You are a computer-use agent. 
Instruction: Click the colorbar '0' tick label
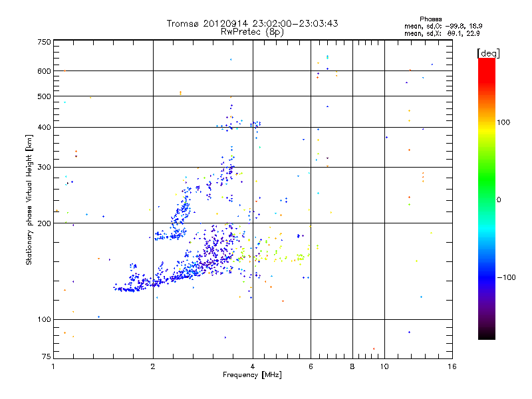tap(499, 200)
